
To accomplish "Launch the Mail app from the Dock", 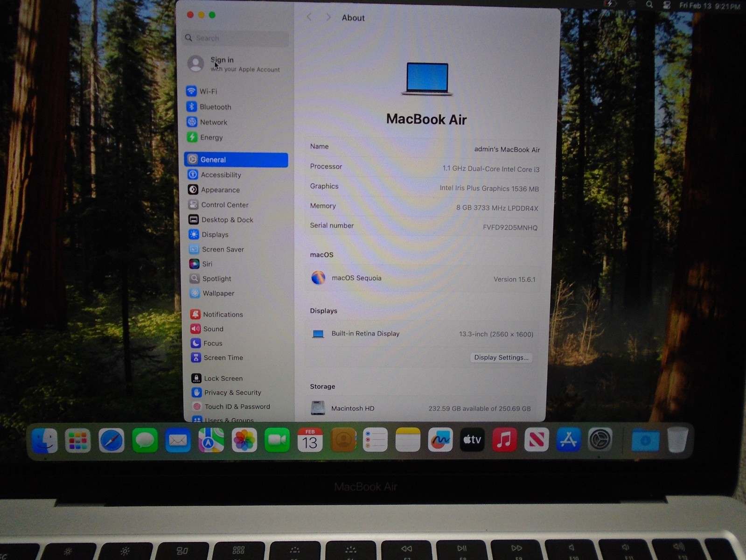I will [178, 441].
